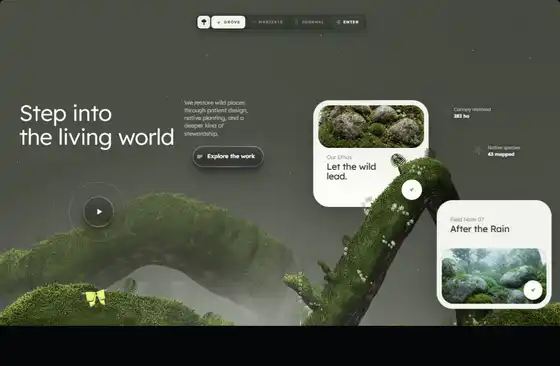Click the yellow butterfly on the moss
Viewport: 560px width, 366px height.
(x=95, y=299)
